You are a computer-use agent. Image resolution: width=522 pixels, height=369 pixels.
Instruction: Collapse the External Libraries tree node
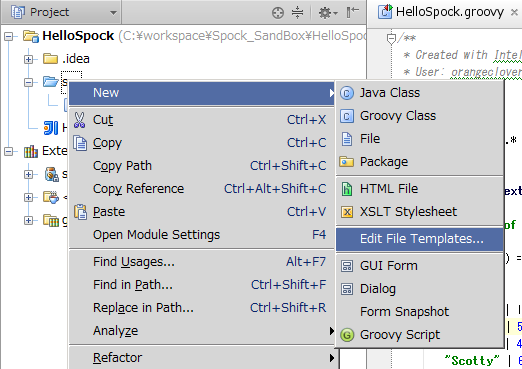point(9,151)
